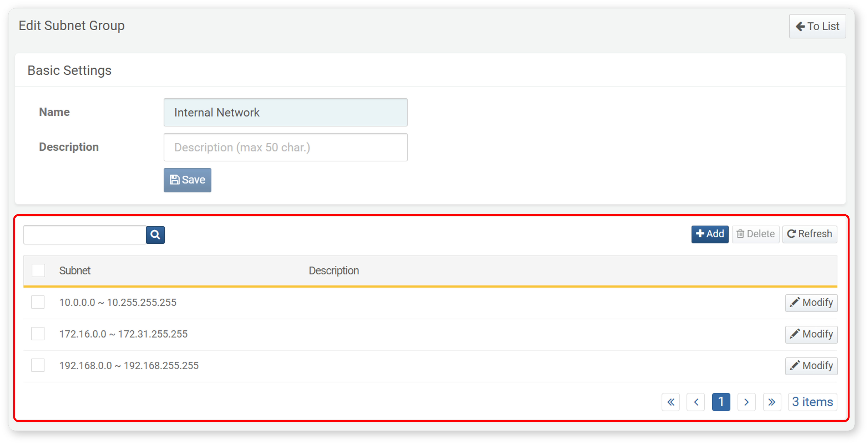This screenshot has width=868, height=444.
Task: Check the 10.0.0.0 ~ 10.255.255.255 row
Action: [x=38, y=302]
